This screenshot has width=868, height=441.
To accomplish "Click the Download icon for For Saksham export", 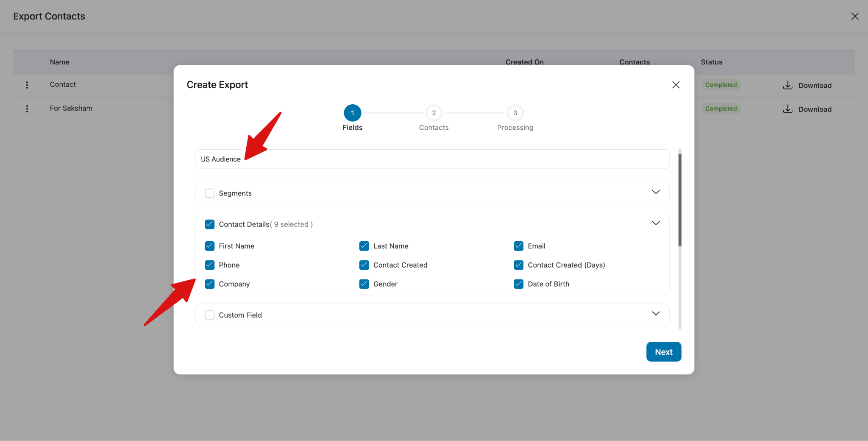I will point(788,109).
